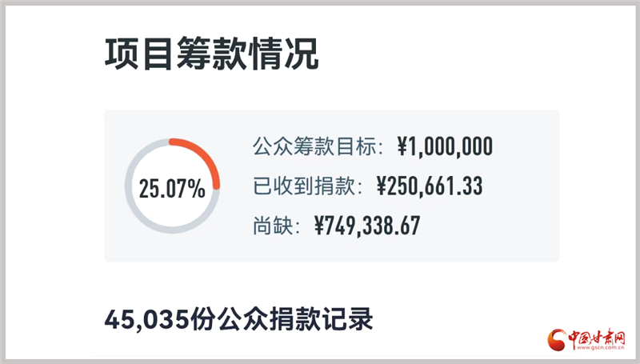Screen dimensions: 640x364
Task: Click the 中国甘肃网 logo icon
Action: pyautogui.click(x=586, y=339)
